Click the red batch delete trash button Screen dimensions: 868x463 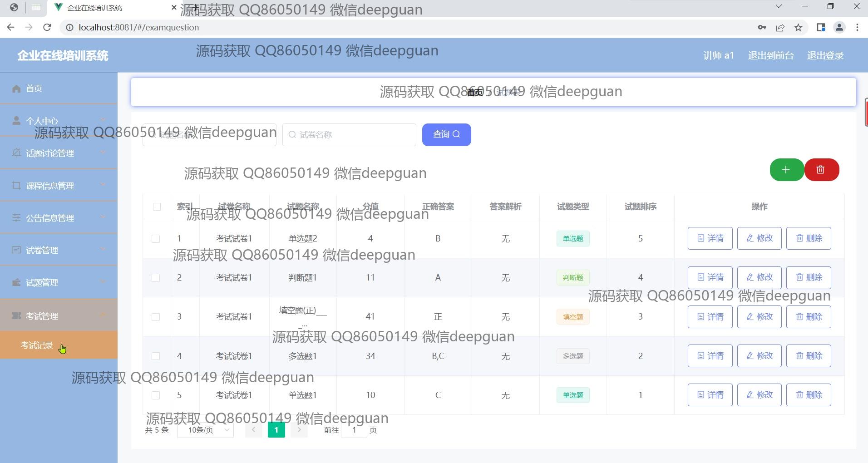click(x=821, y=170)
